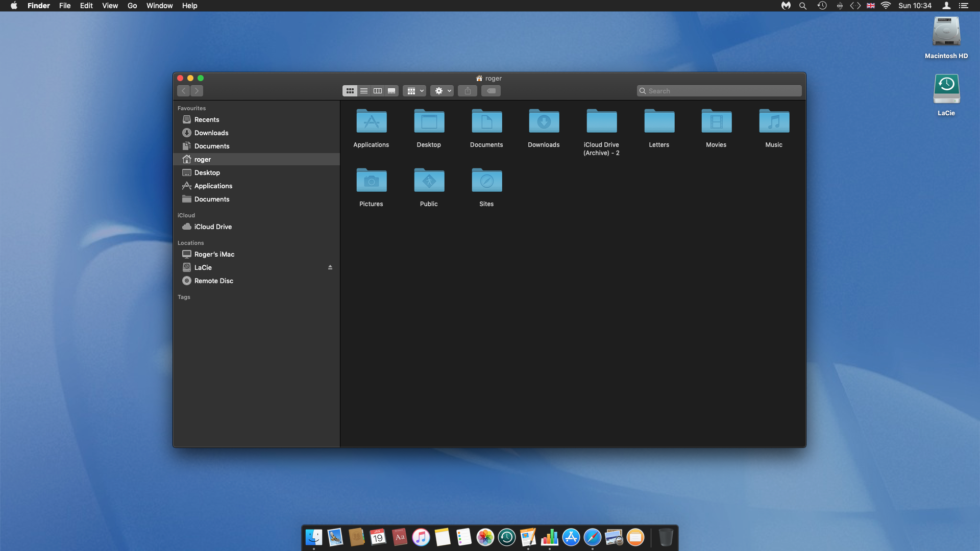The width and height of the screenshot is (980, 551).
Task: Switch to gallery view in toolbar
Action: [x=391, y=91]
